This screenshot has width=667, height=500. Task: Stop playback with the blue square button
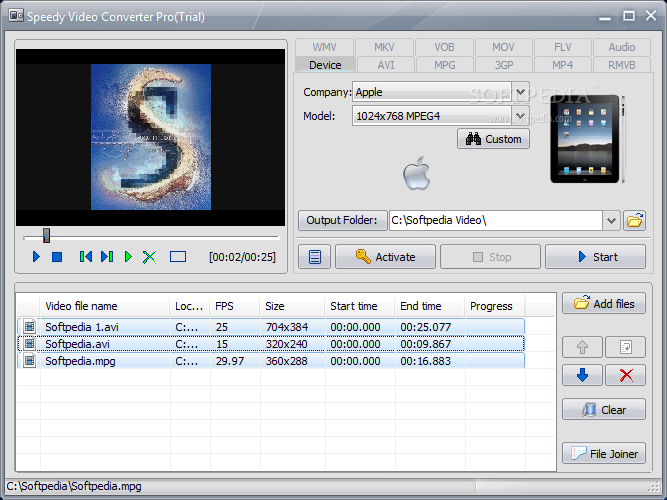(57, 257)
